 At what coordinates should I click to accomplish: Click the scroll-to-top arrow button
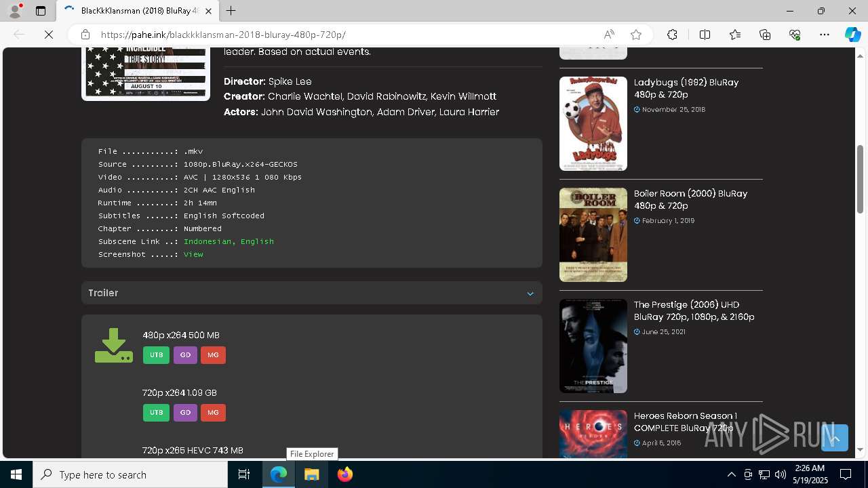coord(835,438)
